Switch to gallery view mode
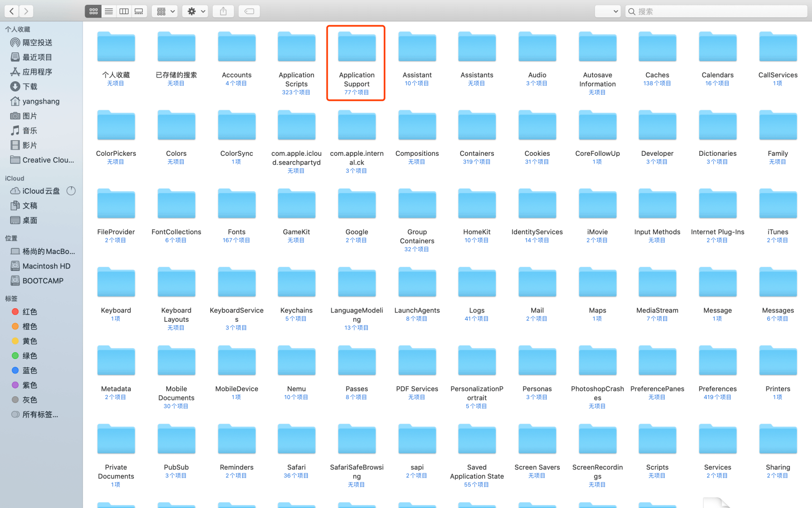The width and height of the screenshot is (812, 508). pyautogui.click(x=139, y=11)
